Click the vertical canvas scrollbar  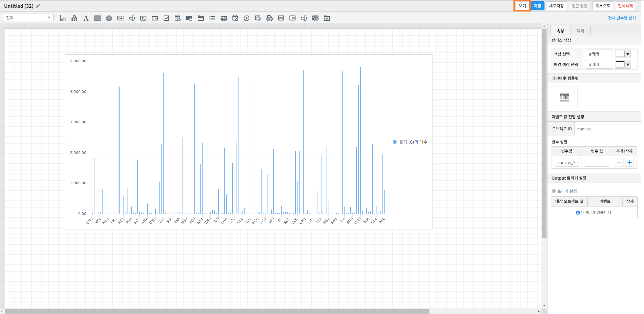click(x=544, y=133)
